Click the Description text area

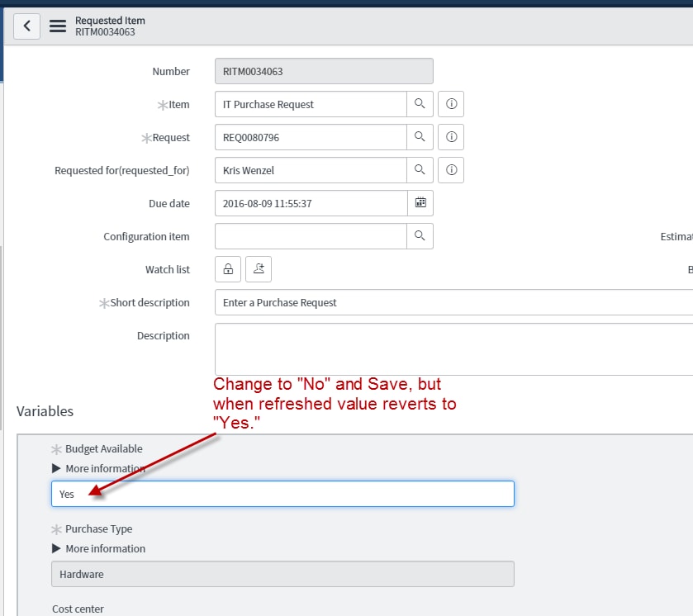(454, 349)
